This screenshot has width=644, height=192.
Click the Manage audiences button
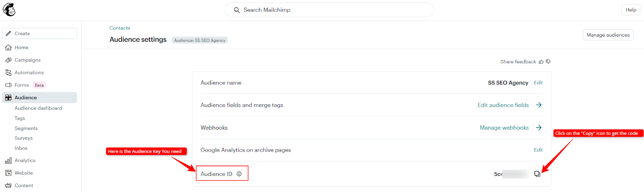(608, 35)
